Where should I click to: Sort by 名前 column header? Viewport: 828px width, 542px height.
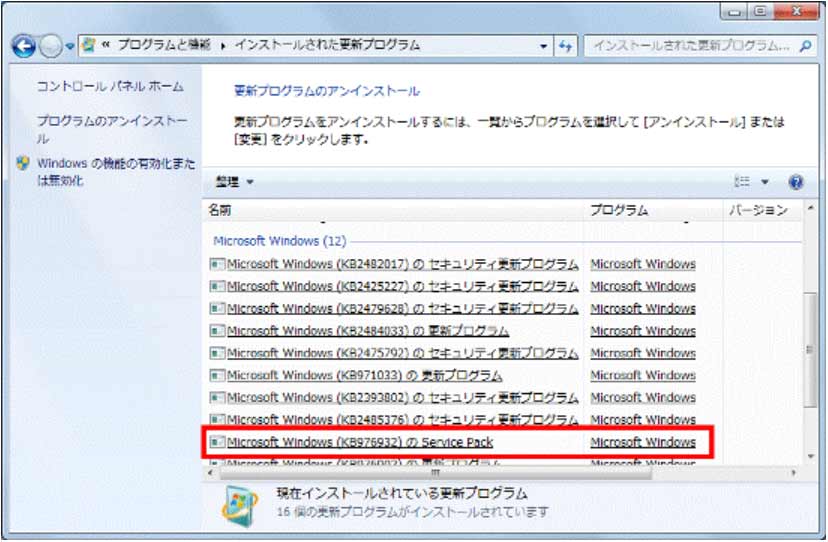pos(392,210)
